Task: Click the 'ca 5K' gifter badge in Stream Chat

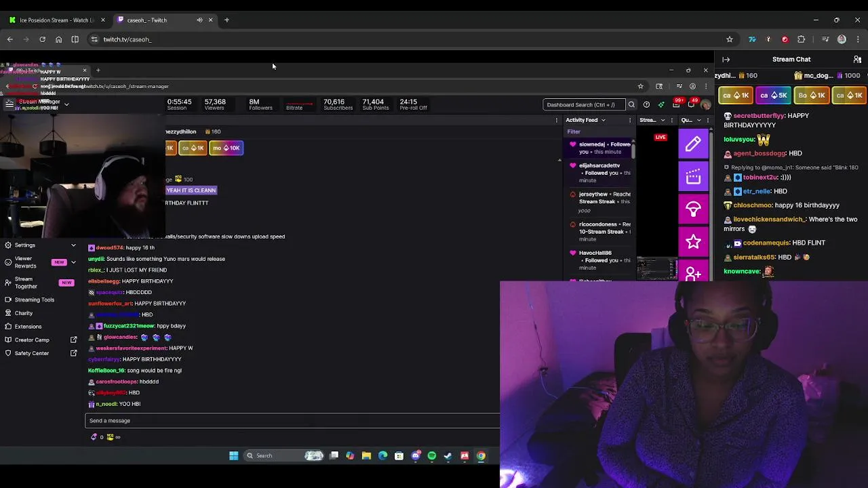Action: (x=773, y=96)
